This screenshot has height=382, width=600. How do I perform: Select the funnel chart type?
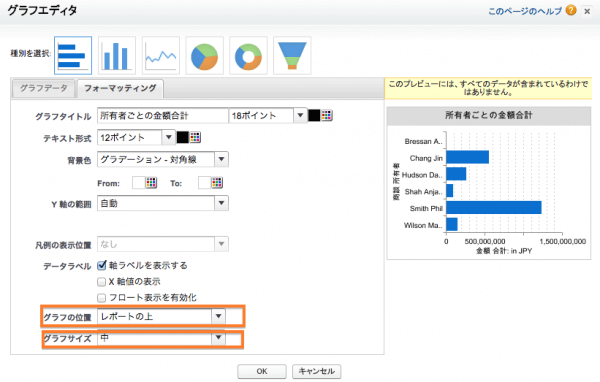(292, 56)
